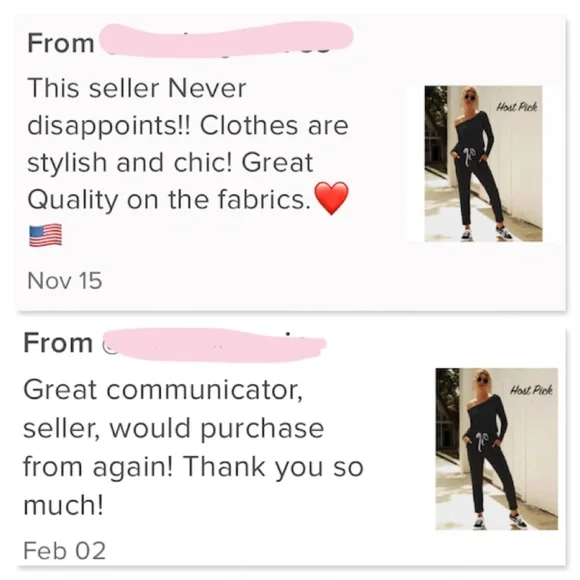The height and width of the screenshot is (580, 580).
Task: Open the first review's jumpsuit thumbnail
Action: (483, 163)
